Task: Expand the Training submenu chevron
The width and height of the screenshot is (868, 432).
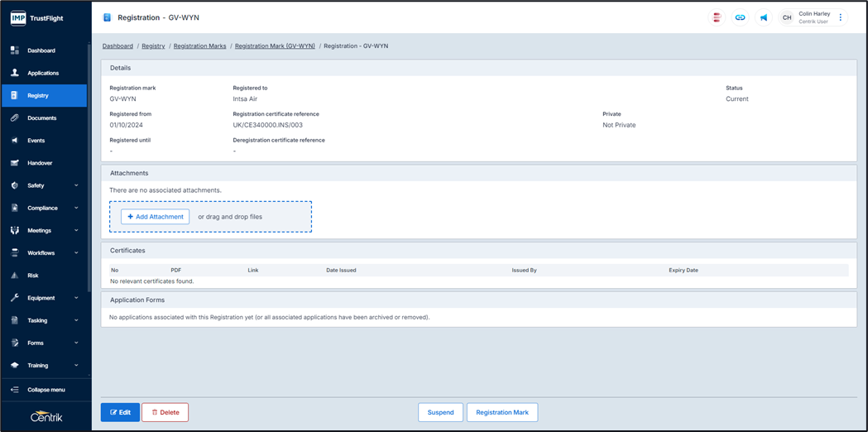Action: click(76, 366)
